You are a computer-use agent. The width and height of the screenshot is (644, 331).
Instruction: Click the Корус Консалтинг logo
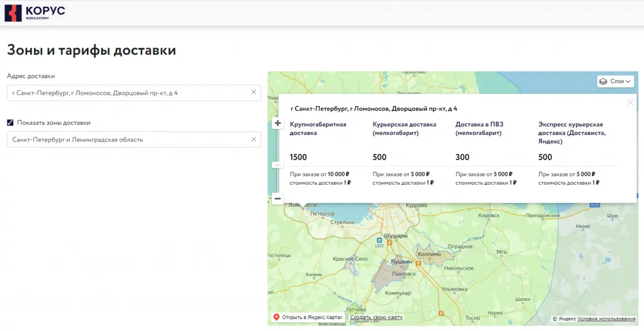pyautogui.click(x=35, y=13)
